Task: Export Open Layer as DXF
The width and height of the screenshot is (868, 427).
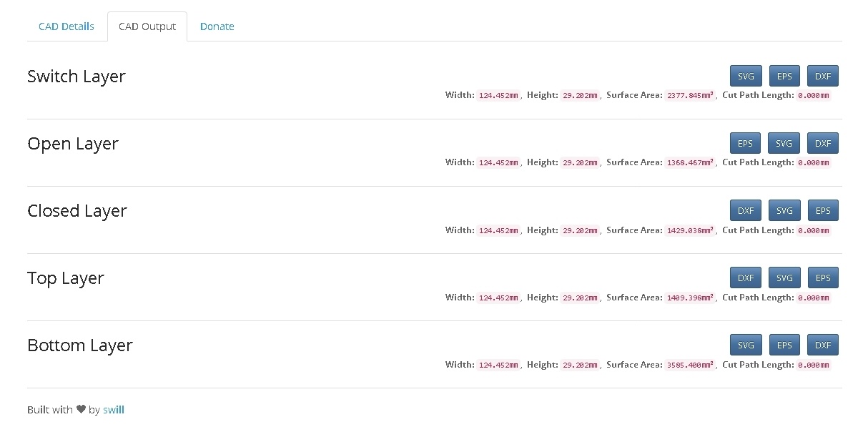Action: 823,143
